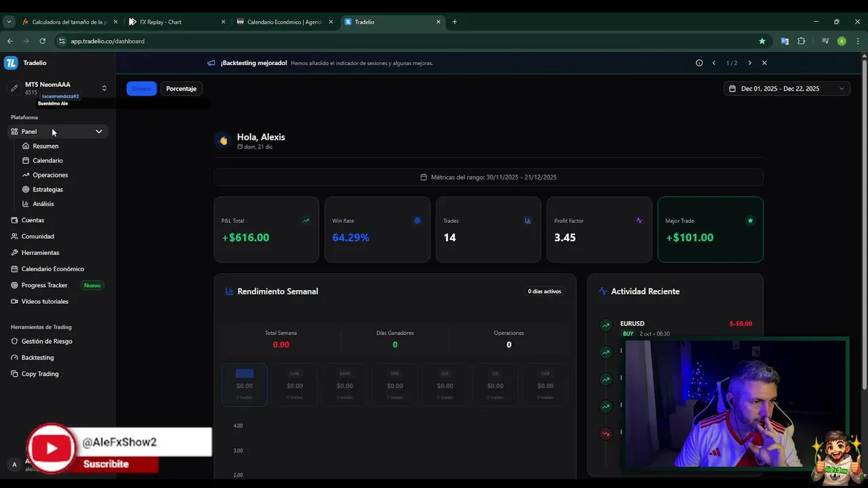This screenshot has height=488, width=868.
Task: Click the Videos tutoriales camera icon
Action: [15, 302]
